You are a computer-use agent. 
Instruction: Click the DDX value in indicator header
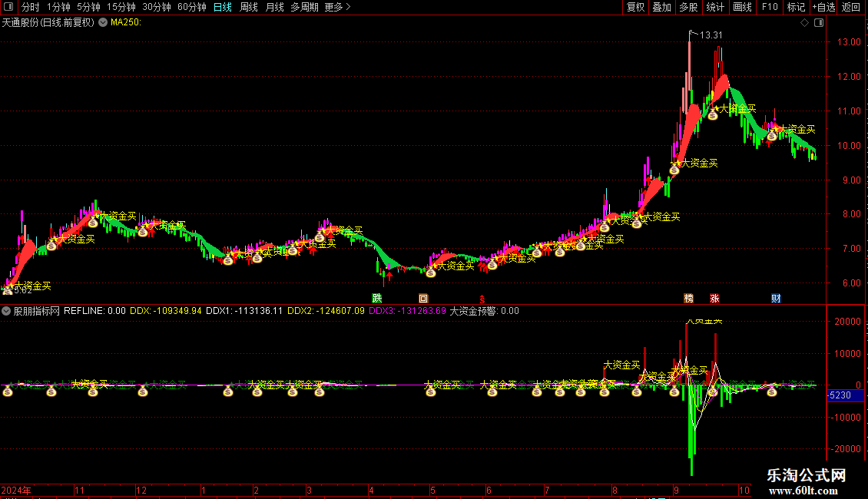pyautogui.click(x=165, y=311)
